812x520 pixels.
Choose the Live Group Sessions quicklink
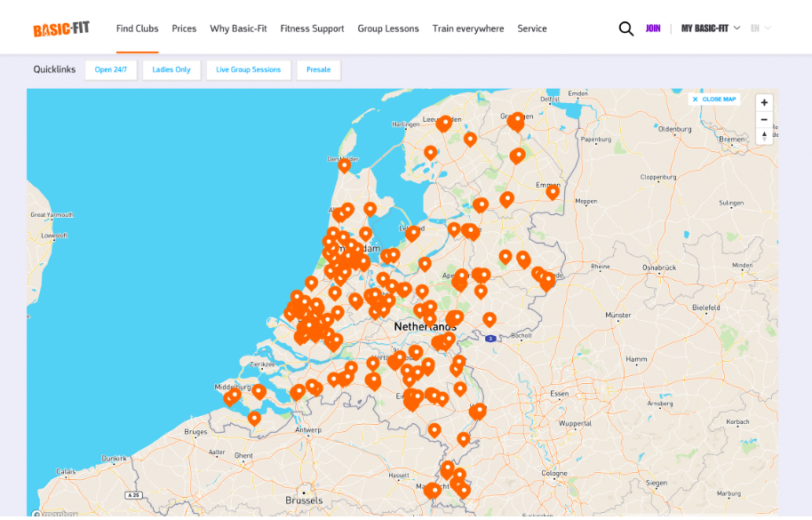249,70
